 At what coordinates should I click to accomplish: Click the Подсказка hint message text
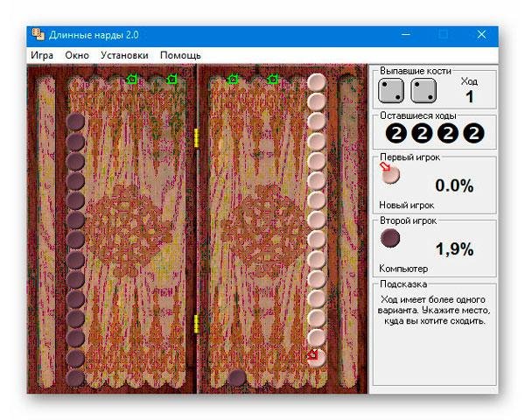tap(434, 310)
